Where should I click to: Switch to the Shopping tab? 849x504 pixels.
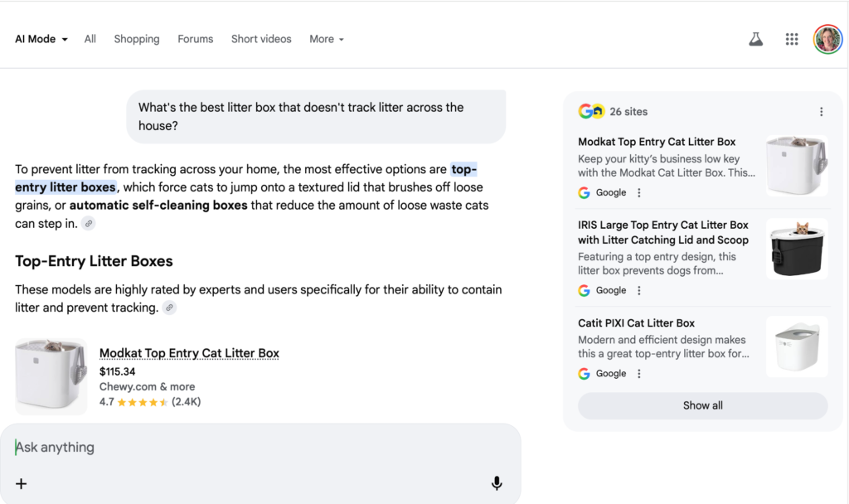[136, 39]
